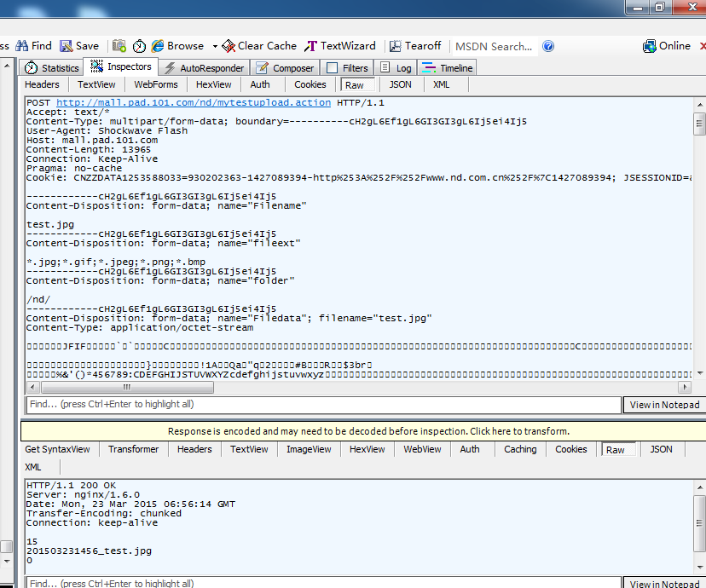Click request vertical scrollbar up arrow

700,105
